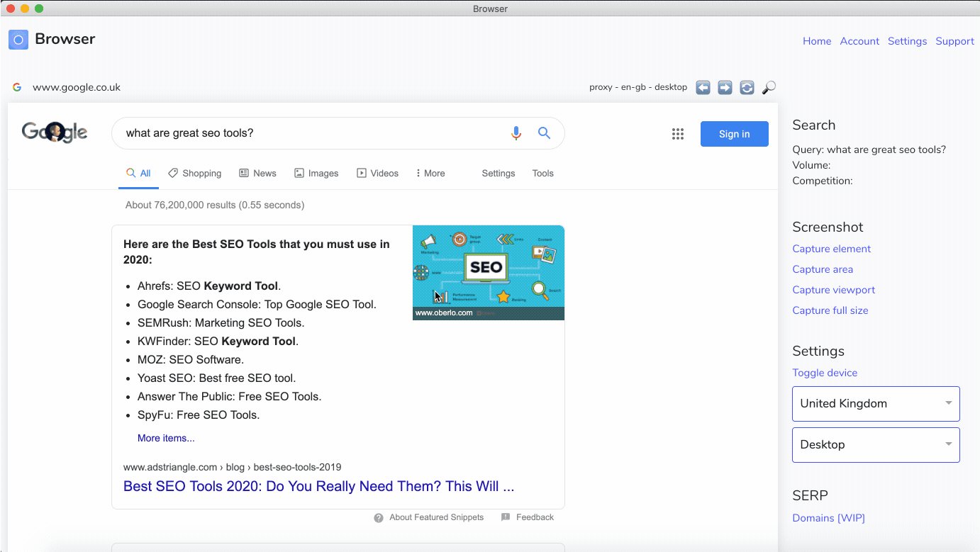Click Capture full size link
This screenshot has height=552, width=980.
coord(830,310)
